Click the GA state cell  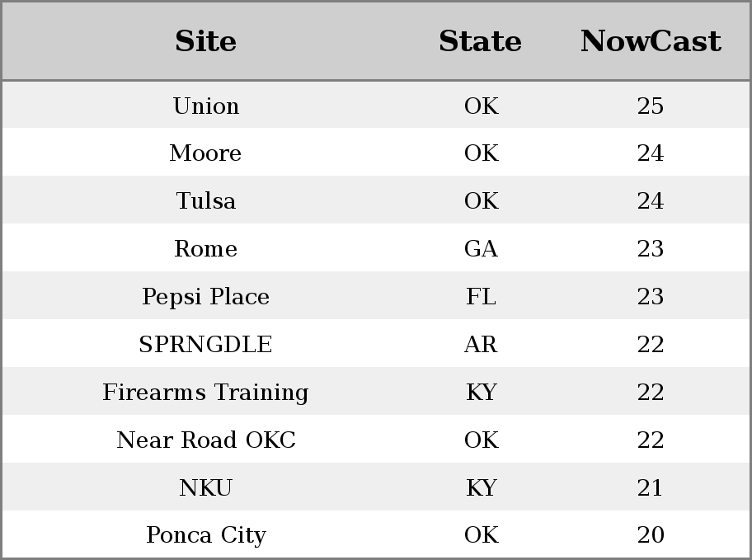(481, 248)
